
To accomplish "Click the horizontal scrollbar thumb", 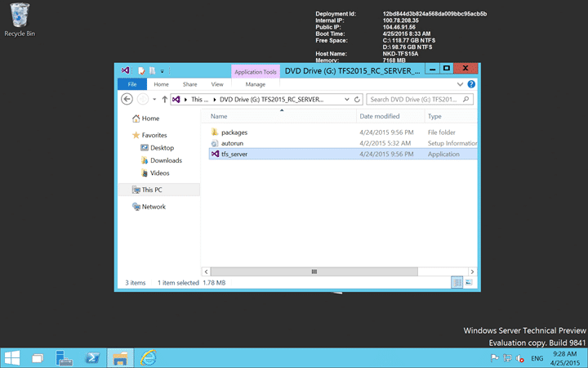I will pyautogui.click(x=314, y=272).
